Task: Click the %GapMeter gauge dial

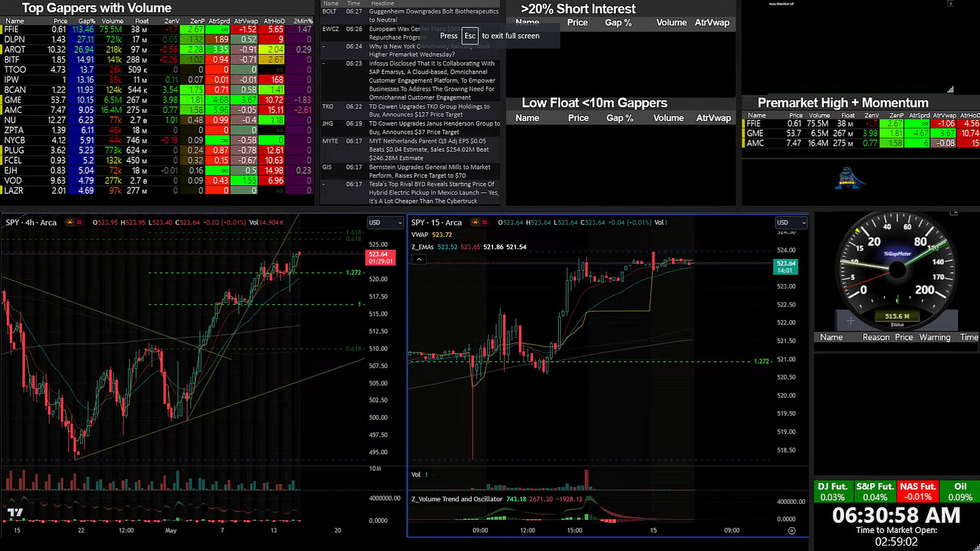Action: coord(897,269)
